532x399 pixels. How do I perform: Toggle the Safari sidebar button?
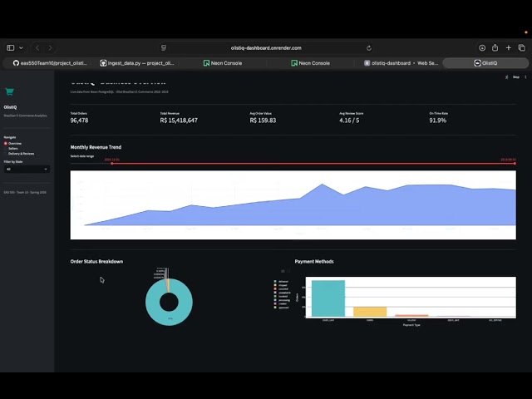[x=11, y=48]
